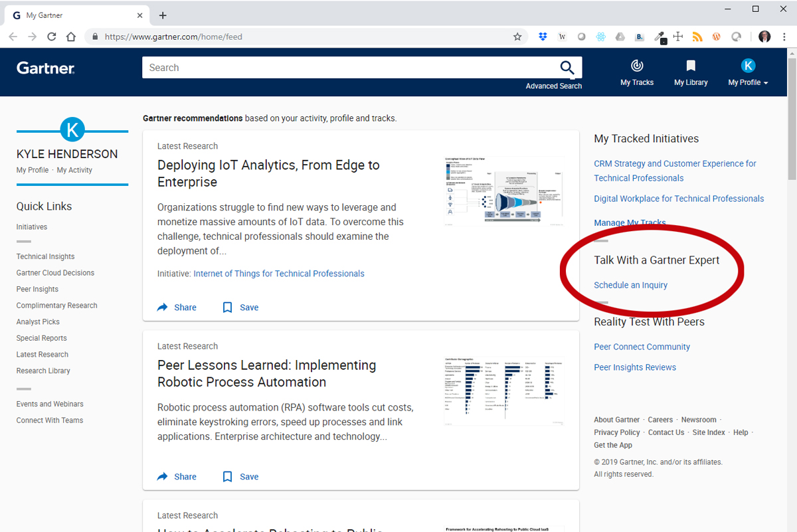Save the Robotic Process Automation article
This screenshot has width=797, height=532.
tap(239, 476)
